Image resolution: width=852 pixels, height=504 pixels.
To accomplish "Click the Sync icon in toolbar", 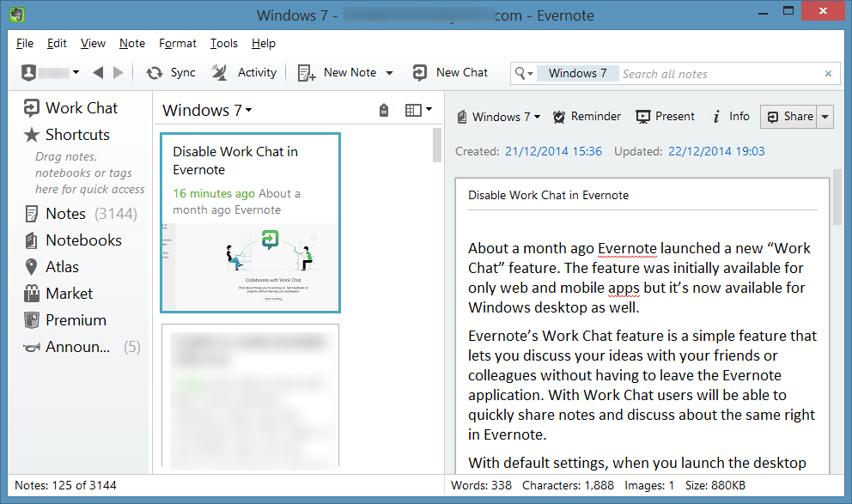I will pyautogui.click(x=155, y=73).
